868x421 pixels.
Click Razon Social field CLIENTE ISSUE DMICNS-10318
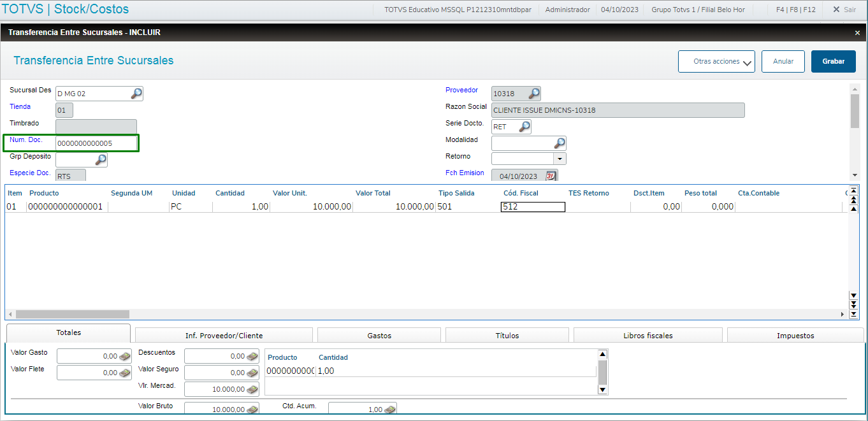(x=618, y=110)
